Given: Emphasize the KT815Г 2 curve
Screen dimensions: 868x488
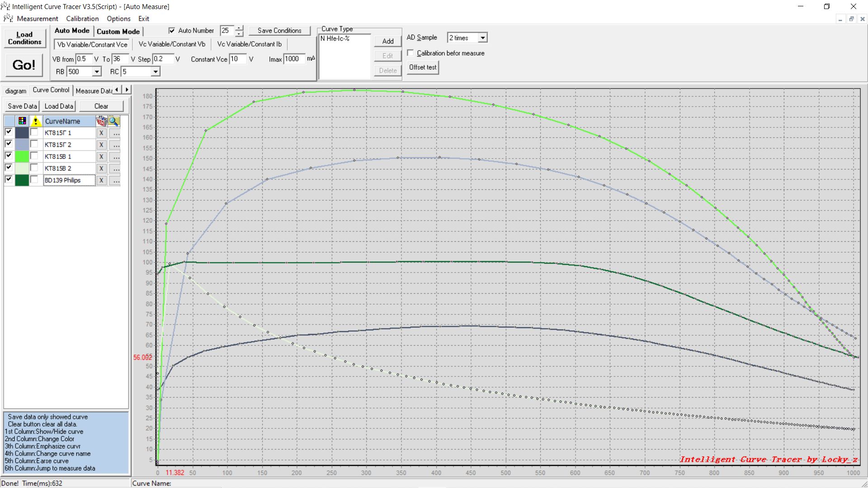Looking at the screenshot, I should [x=34, y=144].
